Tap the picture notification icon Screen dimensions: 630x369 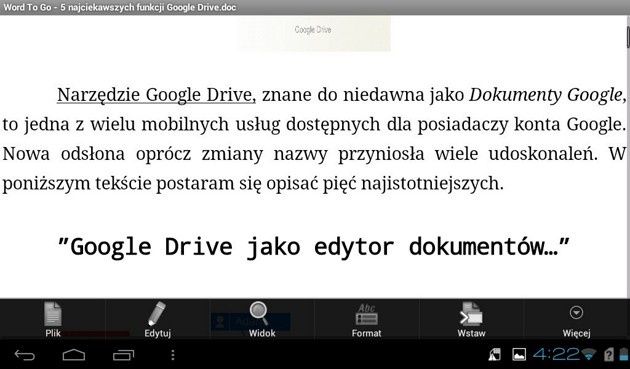coord(519,355)
